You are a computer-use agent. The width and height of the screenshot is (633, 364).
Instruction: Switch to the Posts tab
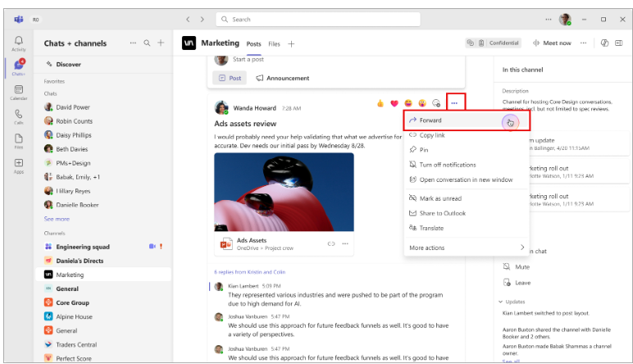pyautogui.click(x=253, y=44)
